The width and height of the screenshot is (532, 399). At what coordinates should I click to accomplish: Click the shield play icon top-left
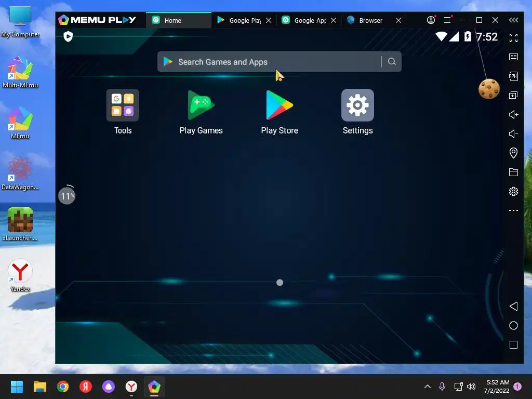pyautogui.click(x=68, y=36)
